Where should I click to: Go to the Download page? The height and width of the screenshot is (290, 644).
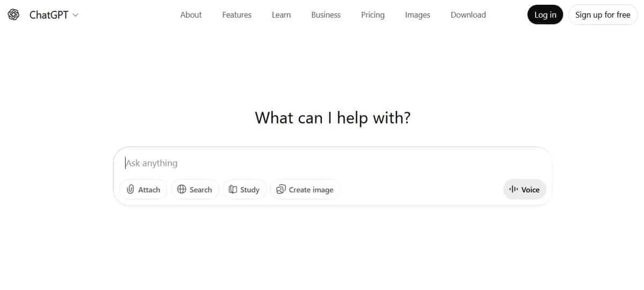coord(468,15)
